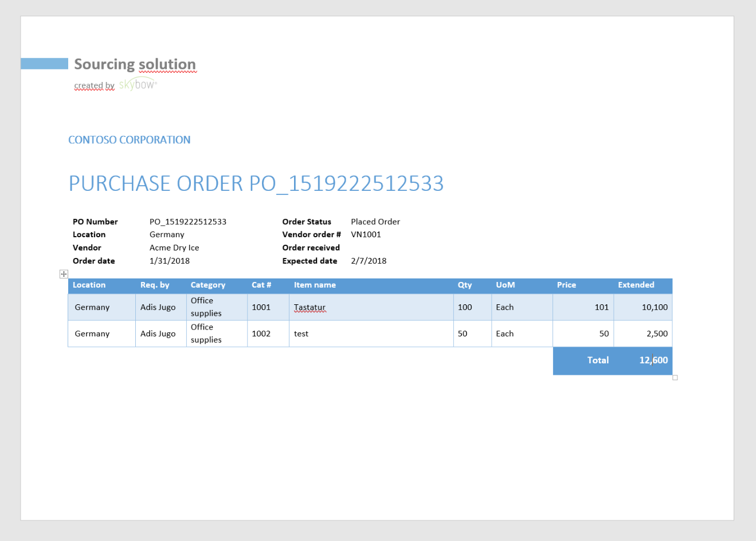The width and height of the screenshot is (756, 541).
Task: Click the Tastatur item name cell
Action: [310, 307]
